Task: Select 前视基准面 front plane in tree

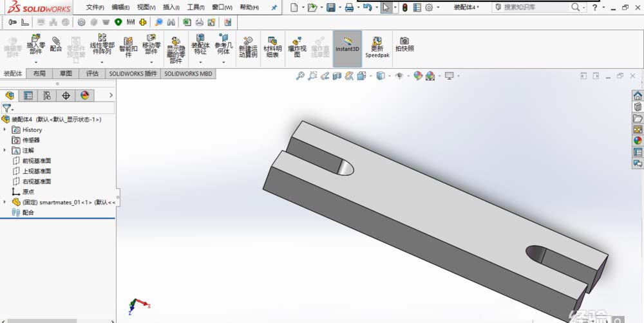Action: (x=36, y=161)
